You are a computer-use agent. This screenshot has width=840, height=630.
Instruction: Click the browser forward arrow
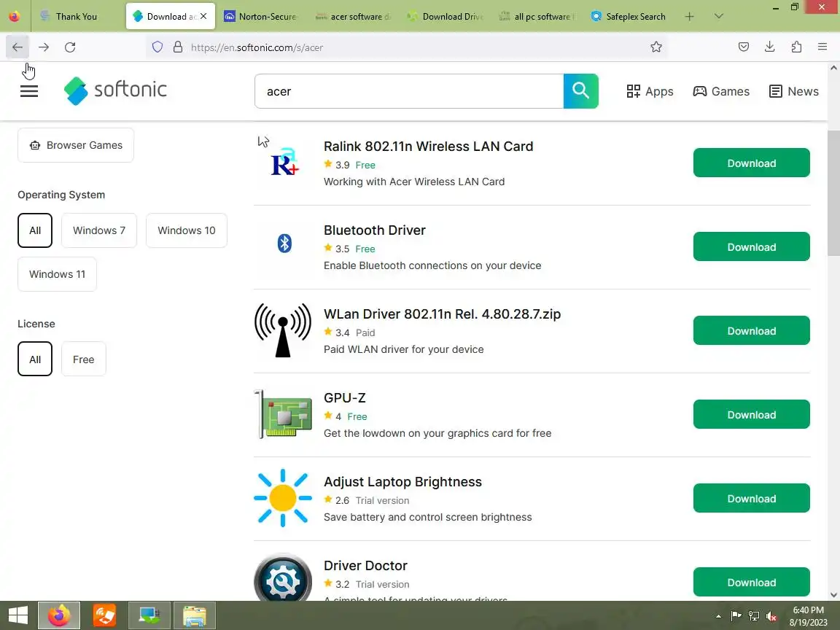[44, 47]
